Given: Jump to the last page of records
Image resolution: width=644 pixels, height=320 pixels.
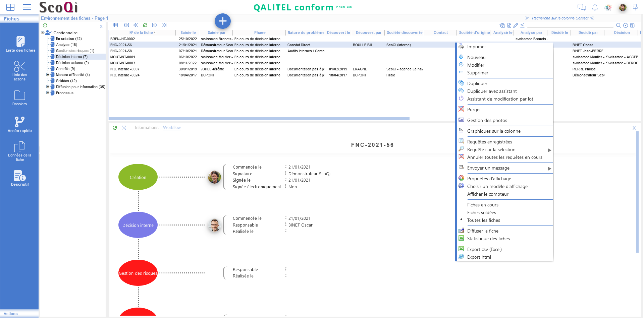Looking at the screenshot, I should [x=164, y=25].
